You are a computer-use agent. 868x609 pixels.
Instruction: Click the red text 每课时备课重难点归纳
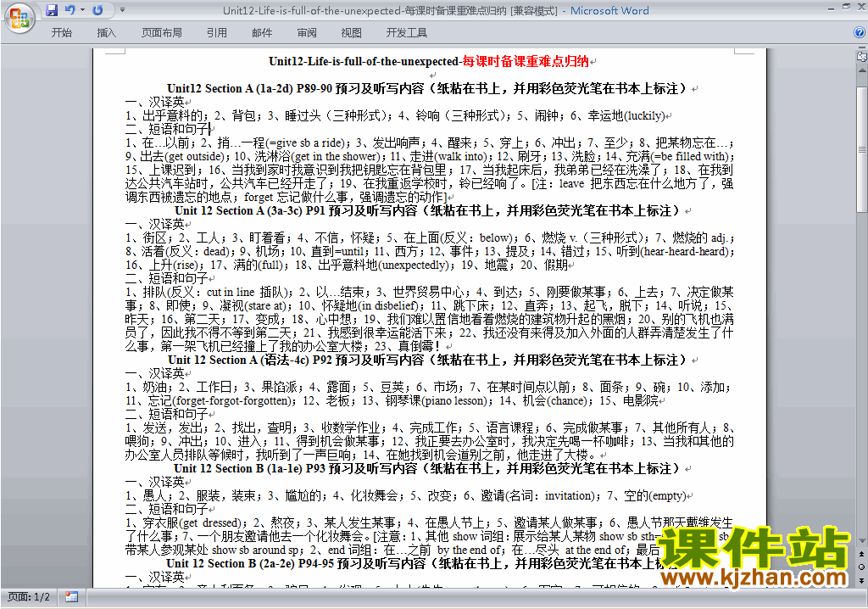pos(526,62)
